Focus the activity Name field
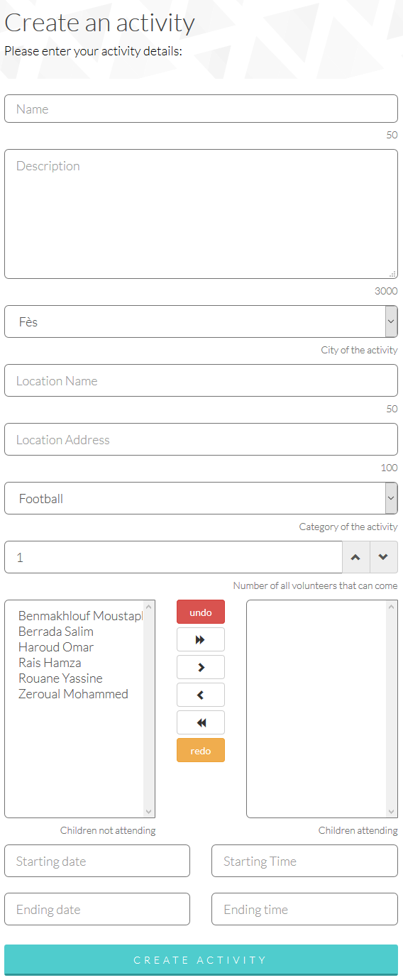 201,109
